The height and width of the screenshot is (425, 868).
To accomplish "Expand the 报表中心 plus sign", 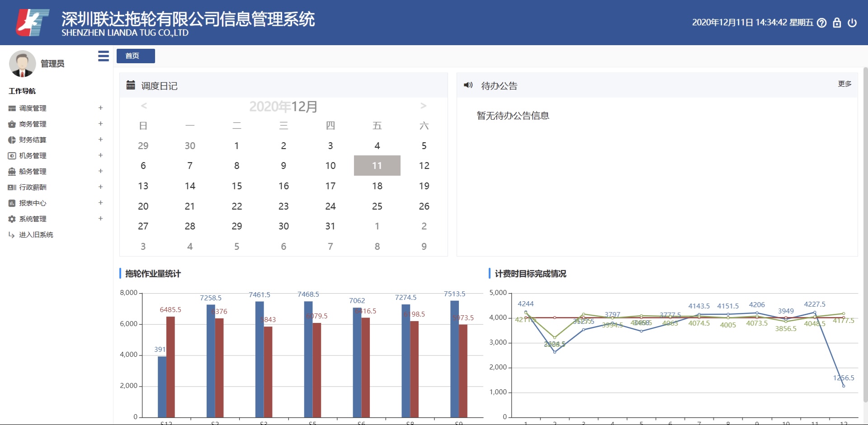I will pyautogui.click(x=100, y=203).
